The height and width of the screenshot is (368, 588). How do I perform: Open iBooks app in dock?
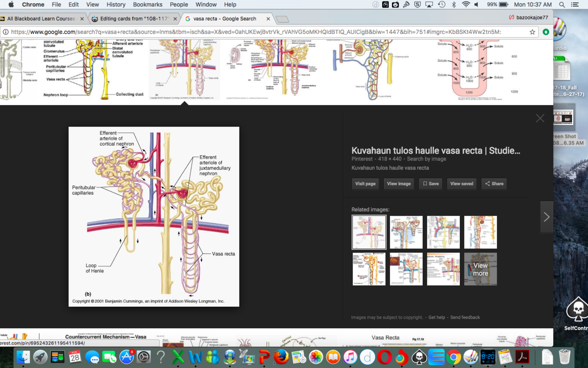[x=333, y=357]
